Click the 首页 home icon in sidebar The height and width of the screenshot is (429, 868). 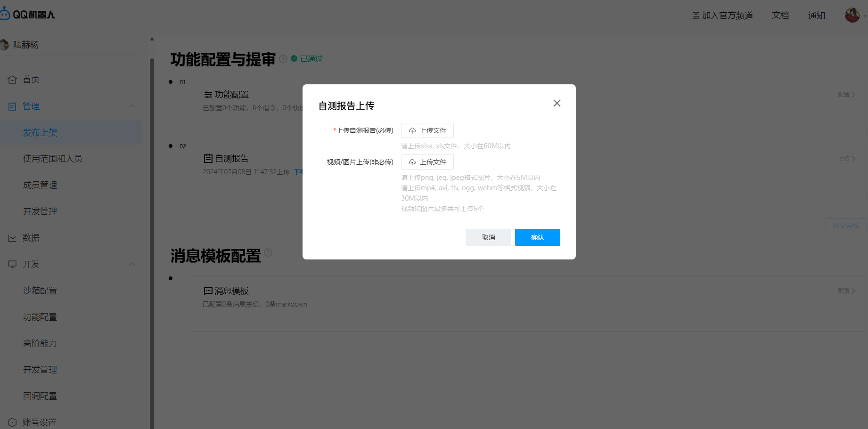12,80
